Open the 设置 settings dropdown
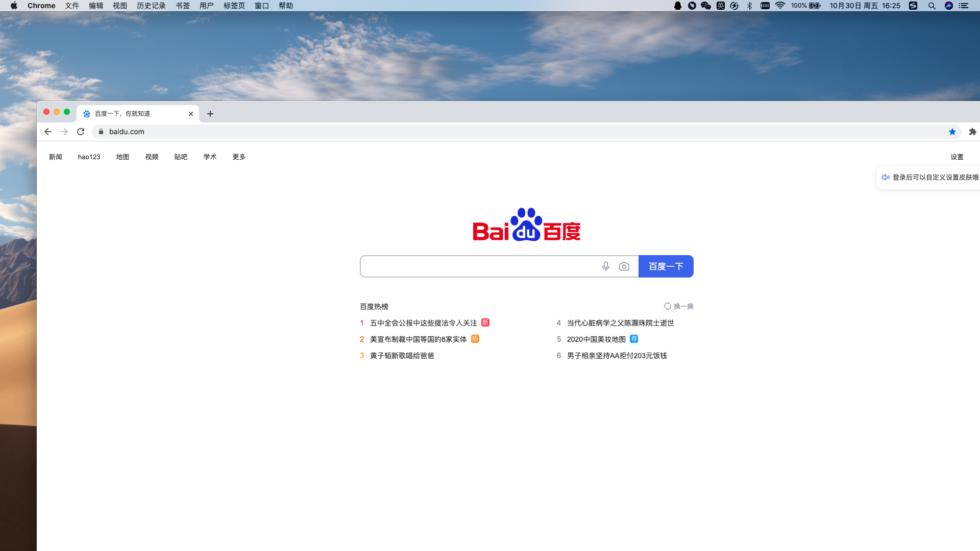This screenshot has height=551, width=980. click(957, 157)
